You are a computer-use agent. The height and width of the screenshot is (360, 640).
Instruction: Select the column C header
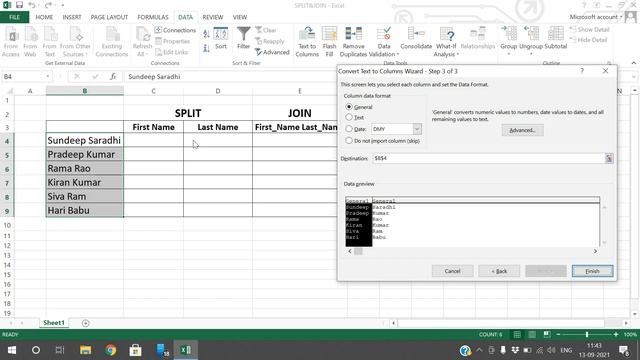point(153,91)
